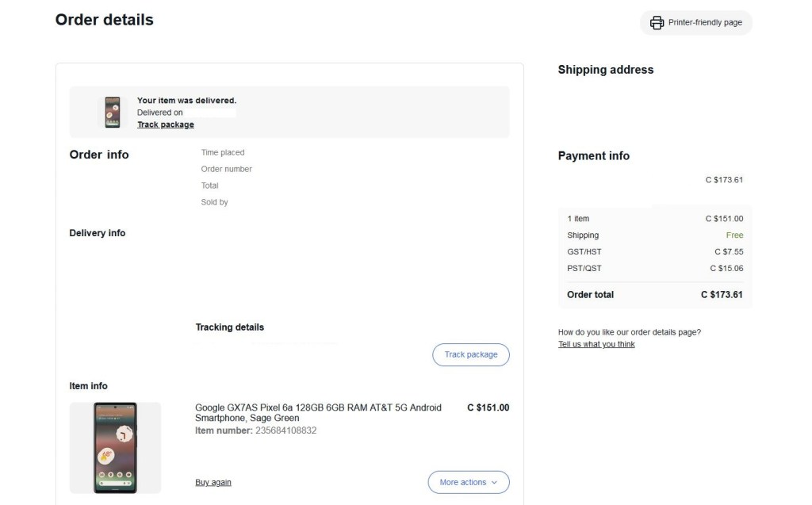
Task: Open the Track package link under delivery status
Action: 165,124
